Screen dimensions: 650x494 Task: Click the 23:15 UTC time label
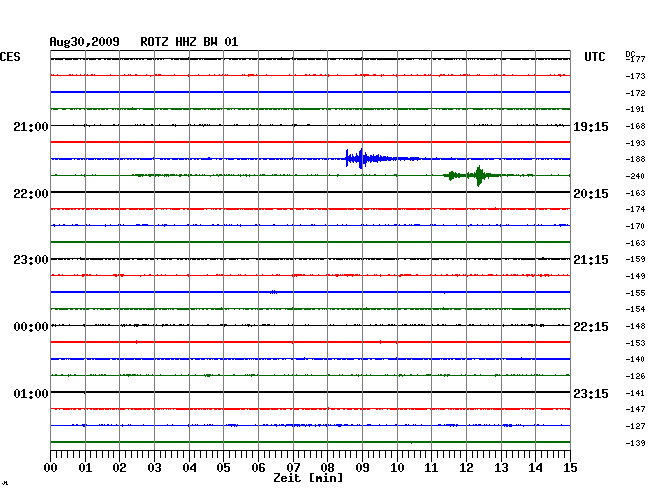coord(591,393)
